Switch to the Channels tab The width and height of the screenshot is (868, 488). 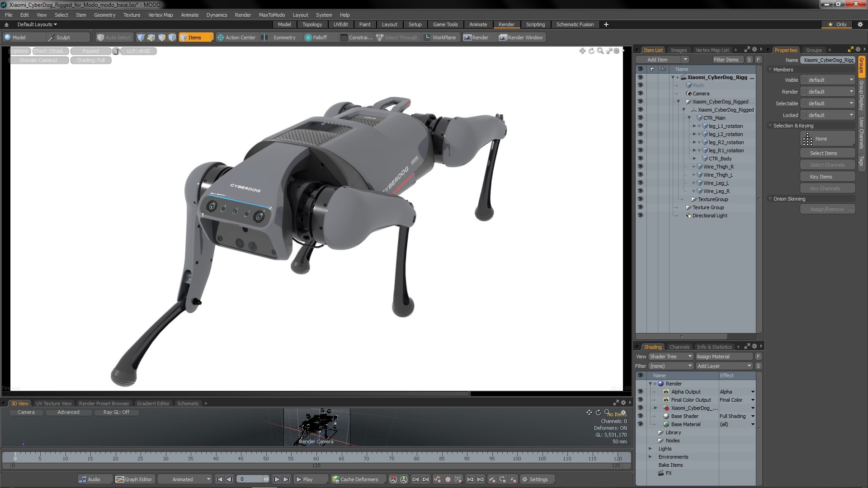click(x=679, y=347)
